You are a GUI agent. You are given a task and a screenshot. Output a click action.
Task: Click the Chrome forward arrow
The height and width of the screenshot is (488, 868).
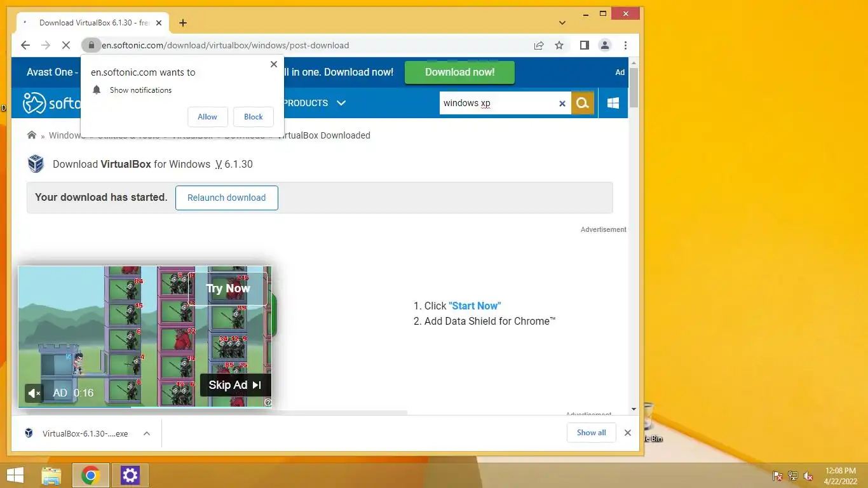(46, 45)
